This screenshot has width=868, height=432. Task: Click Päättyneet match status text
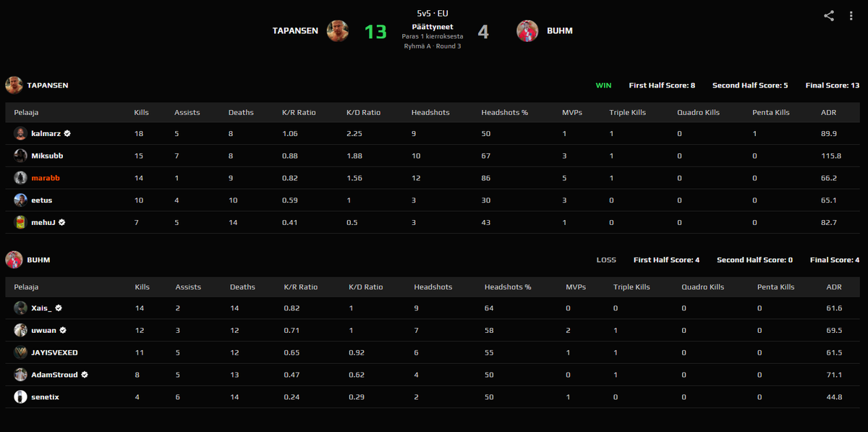tap(433, 27)
